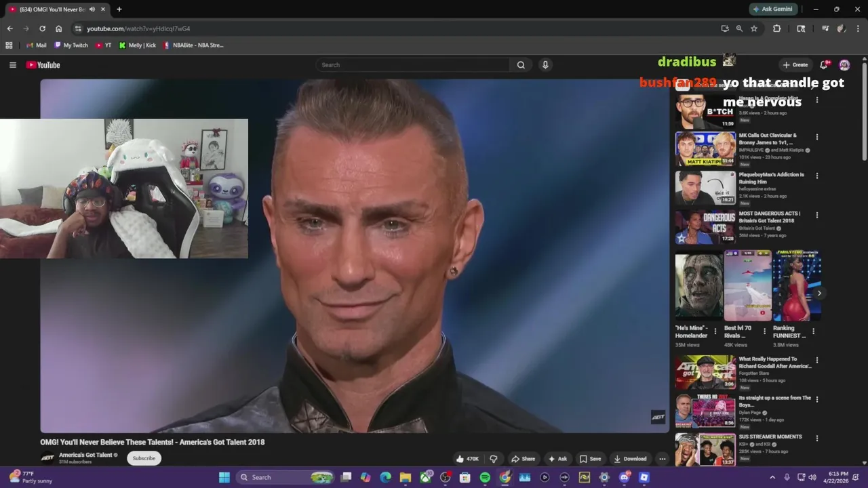This screenshot has height=488, width=868.
Task: Click the Subscribe button
Action: tap(144, 458)
